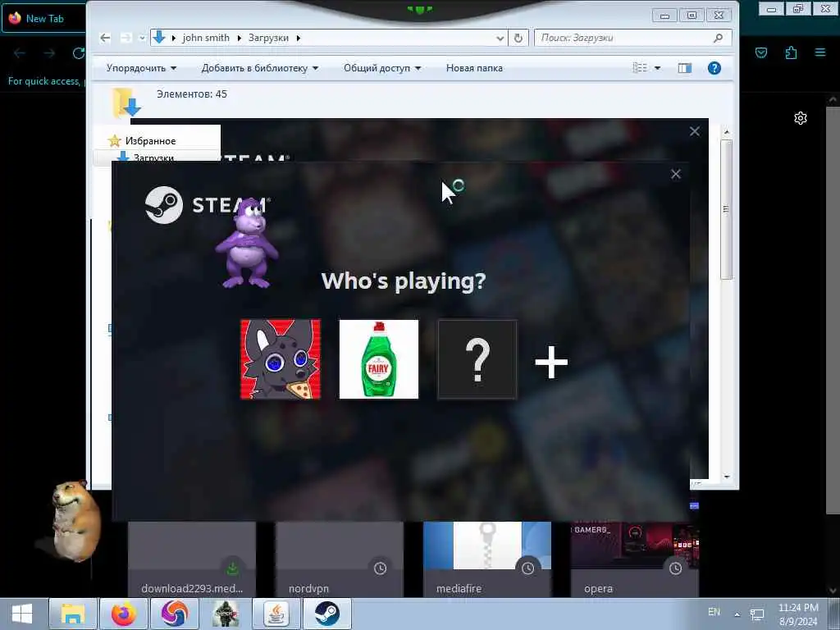Open the taskbar clock and date
The width and height of the screenshot is (840, 630).
[798, 614]
